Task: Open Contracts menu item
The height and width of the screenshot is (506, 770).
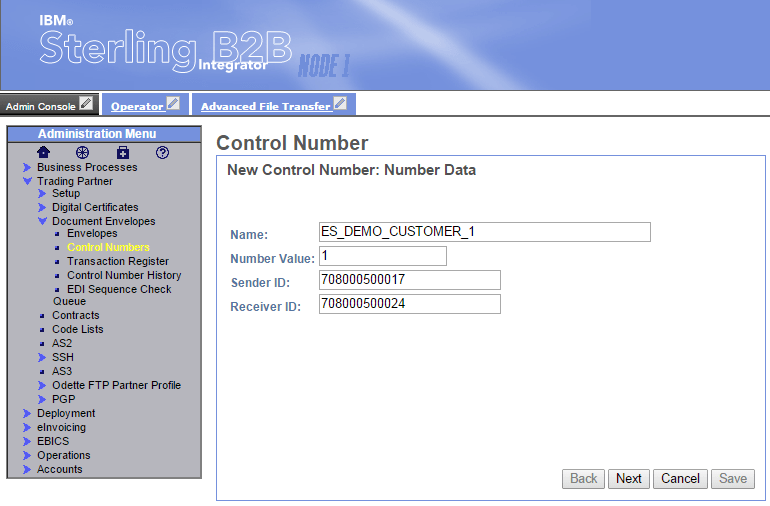Action: 76,315
